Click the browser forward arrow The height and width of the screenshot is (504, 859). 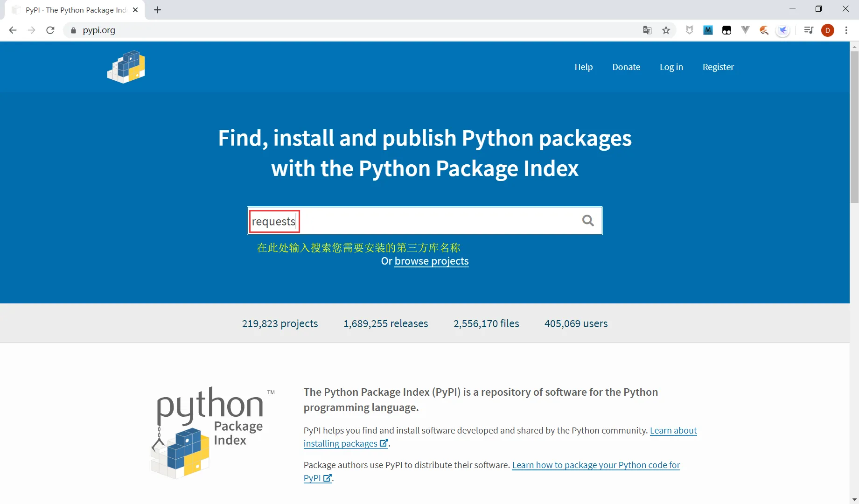[31, 30]
